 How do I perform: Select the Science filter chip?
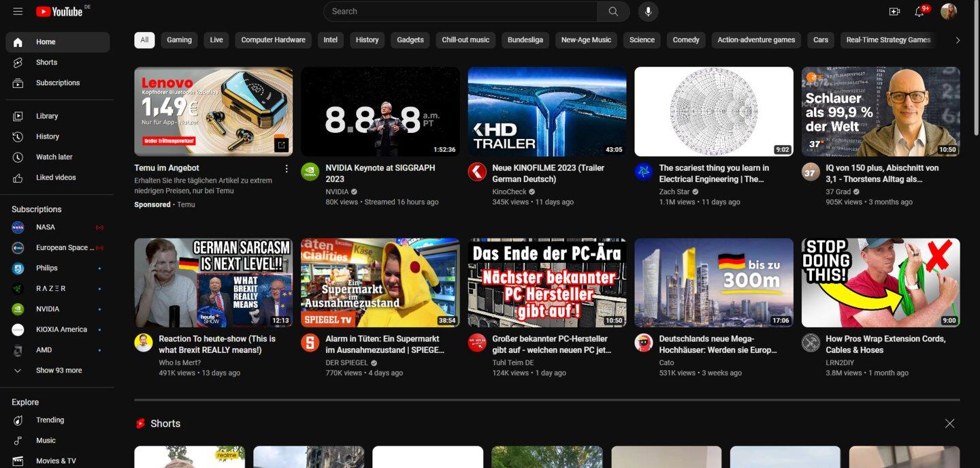(x=642, y=40)
